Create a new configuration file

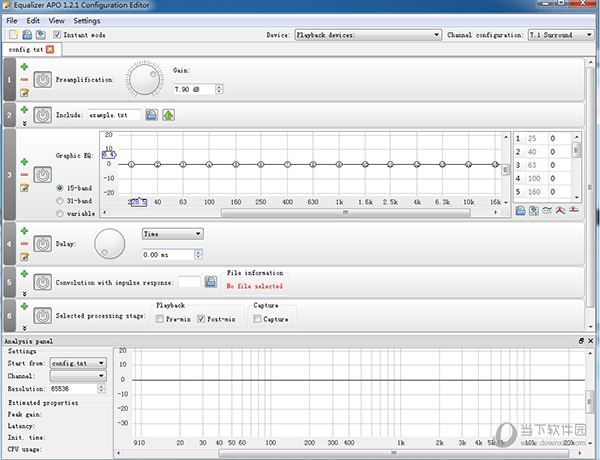(14, 35)
